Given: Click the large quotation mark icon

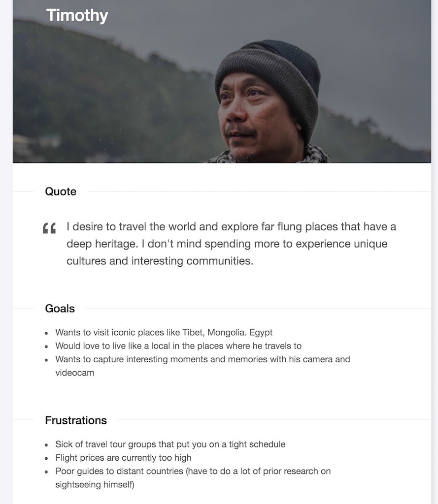Looking at the screenshot, I should [x=49, y=228].
